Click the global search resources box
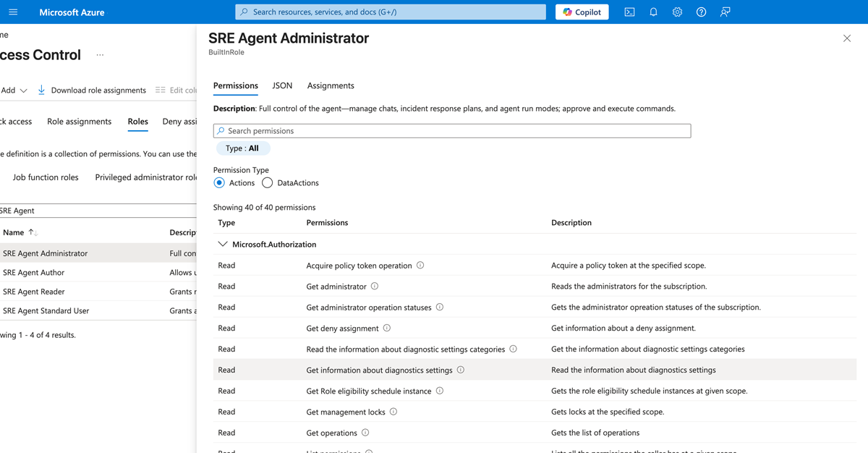Screen dimensions: 868x453 pyautogui.click(x=391, y=12)
